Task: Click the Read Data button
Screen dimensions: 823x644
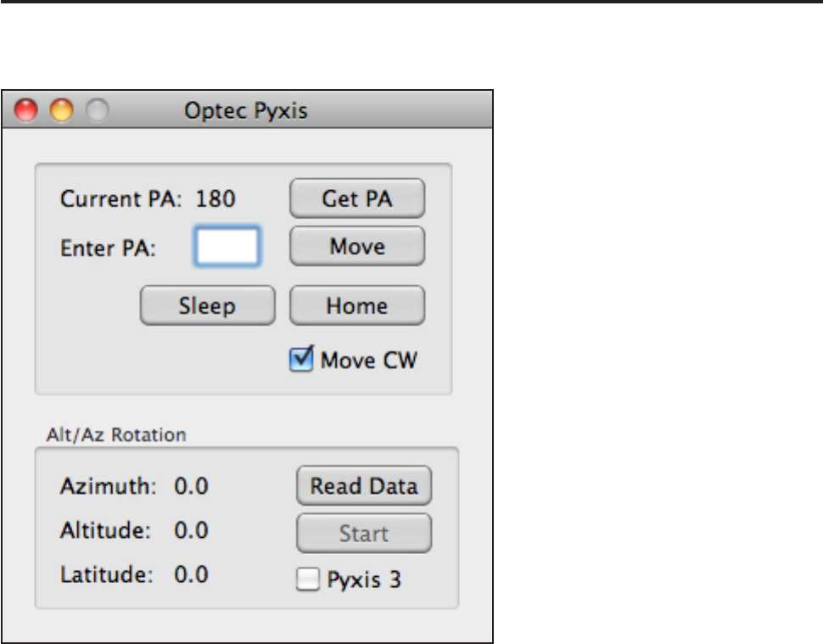Action: pos(364,486)
